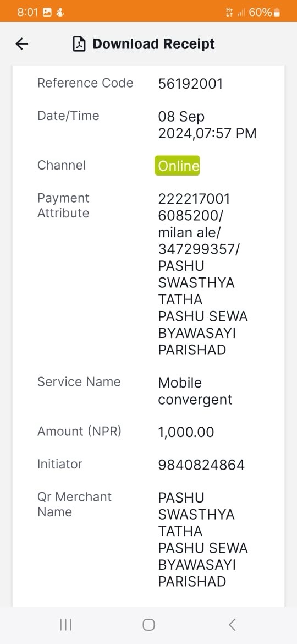Tap the Android home button
Screen dimensions: 297x644
(148, 625)
